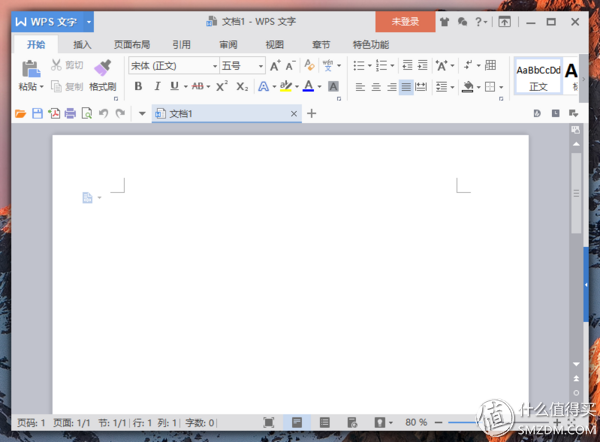Image resolution: width=600 pixels, height=442 pixels.
Task: Add a new document tab with plus
Action: pos(311,113)
